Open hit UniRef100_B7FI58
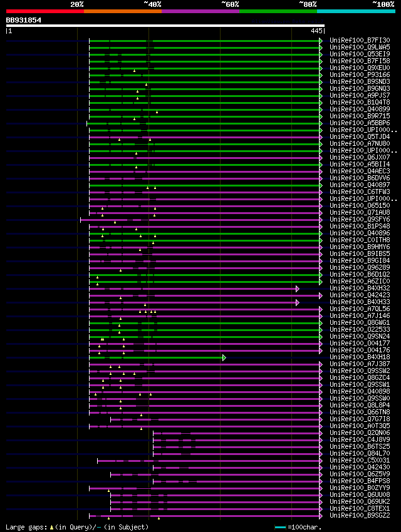 pyautogui.click(x=360, y=61)
